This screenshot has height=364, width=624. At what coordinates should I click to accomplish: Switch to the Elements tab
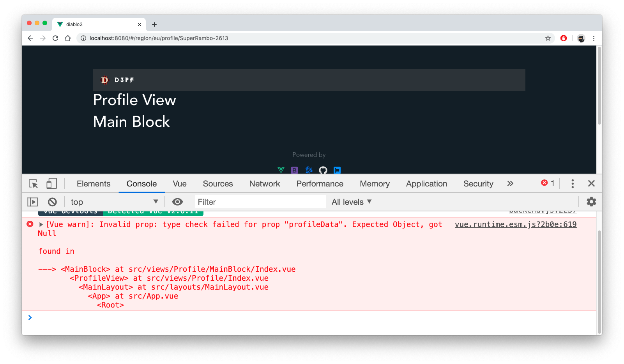[94, 184]
